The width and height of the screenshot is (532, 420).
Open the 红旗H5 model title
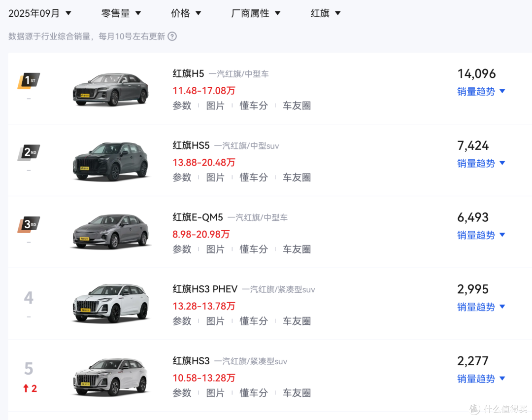[x=188, y=73]
